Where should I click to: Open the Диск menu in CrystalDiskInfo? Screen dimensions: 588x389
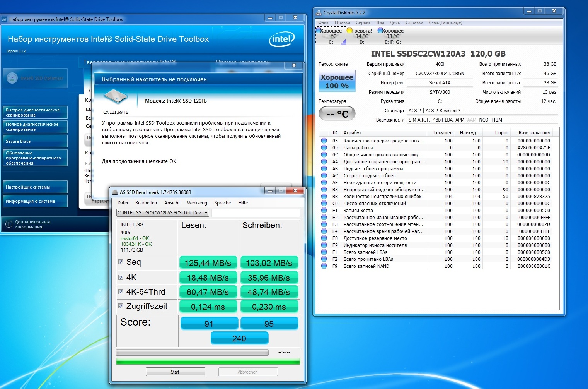click(395, 22)
